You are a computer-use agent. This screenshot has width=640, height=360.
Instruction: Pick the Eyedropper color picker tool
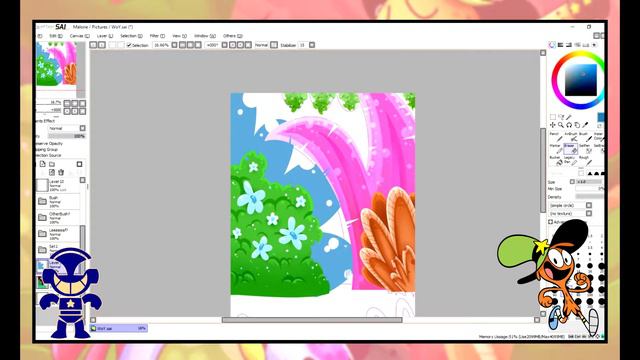pyautogui.click(x=585, y=125)
